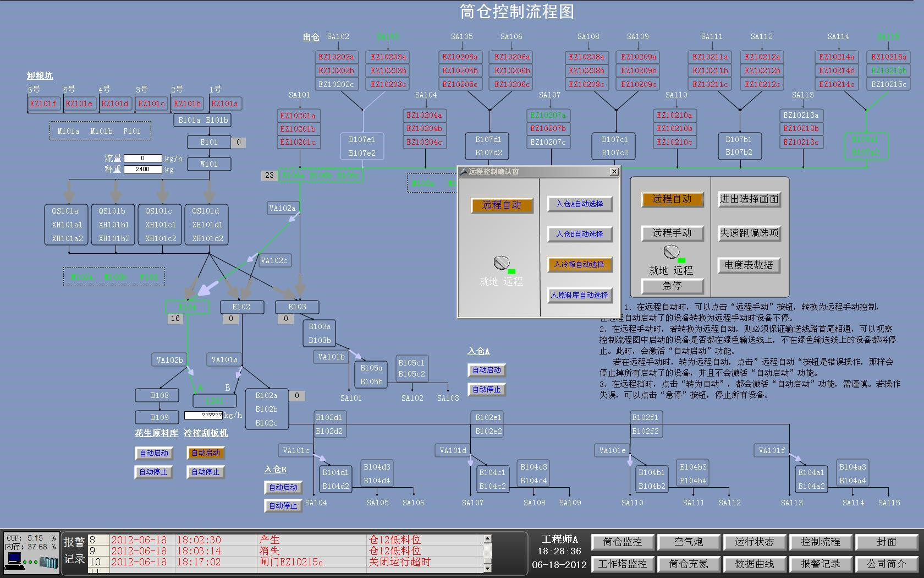Image resolution: width=924 pixels, height=578 pixels.
Task: Select gate EZ101a under 1号
Action: click(x=225, y=103)
